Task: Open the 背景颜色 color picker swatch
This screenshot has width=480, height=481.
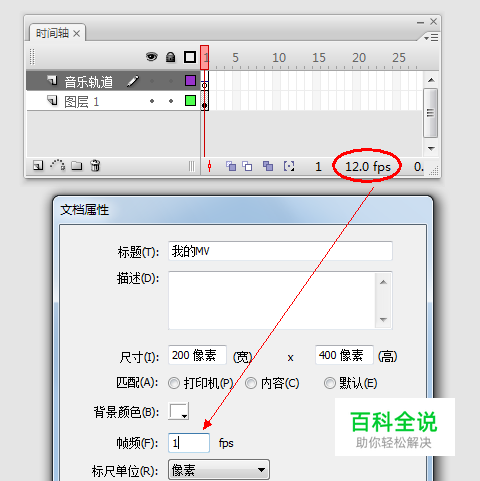Action: click(x=179, y=411)
